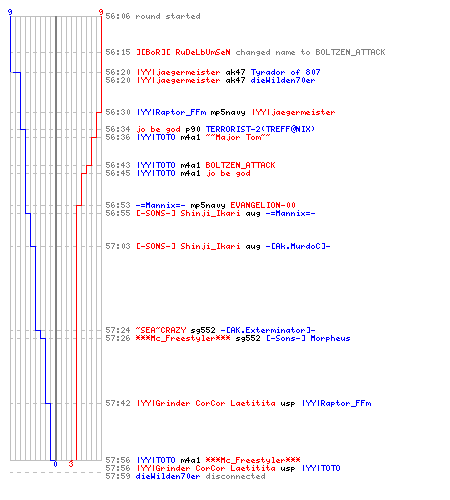Click the 56:45 timestamp
450x500 pixels.
click(118, 173)
